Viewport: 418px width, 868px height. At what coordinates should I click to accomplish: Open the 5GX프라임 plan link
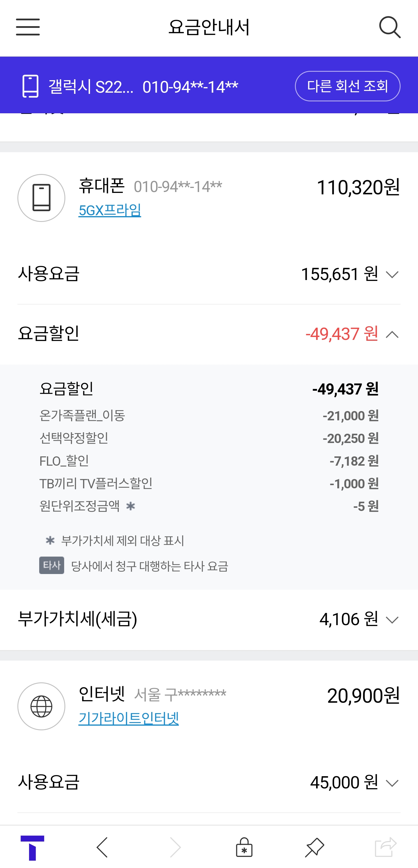(x=109, y=210)
